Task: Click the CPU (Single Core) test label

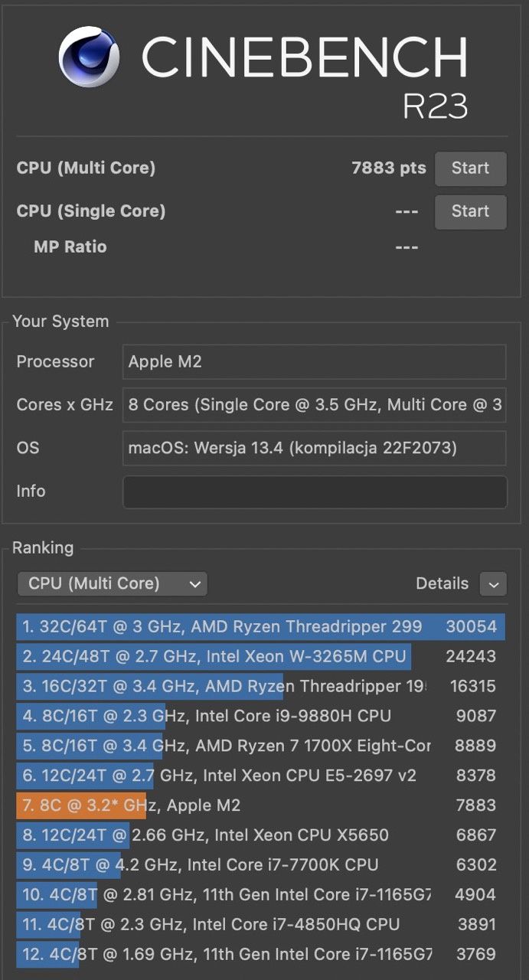Action: pos(91,212)
